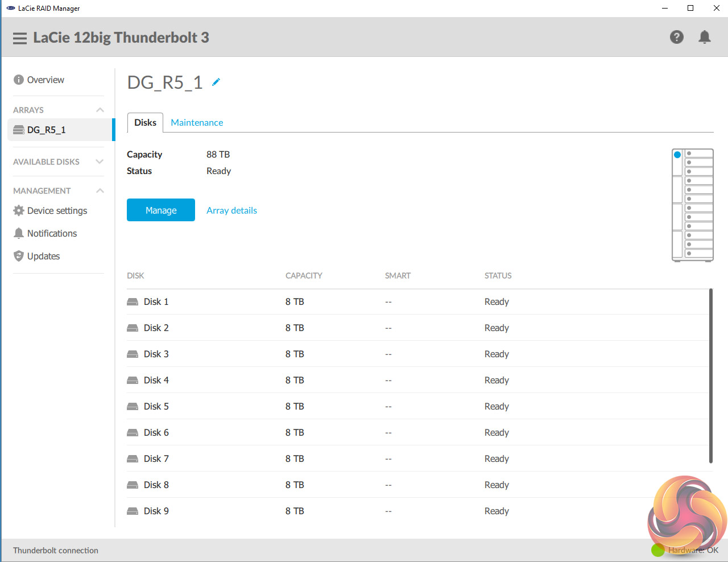
Task: Minimize the LaCie RAID Manager window
Action: (665, 8)
